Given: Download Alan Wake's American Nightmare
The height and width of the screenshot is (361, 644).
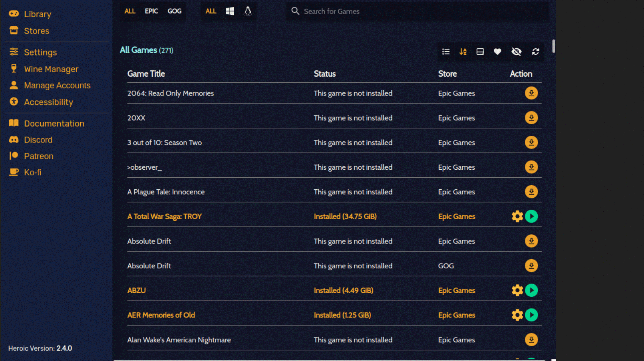Looking at the screenshot, I should [531, 340].
